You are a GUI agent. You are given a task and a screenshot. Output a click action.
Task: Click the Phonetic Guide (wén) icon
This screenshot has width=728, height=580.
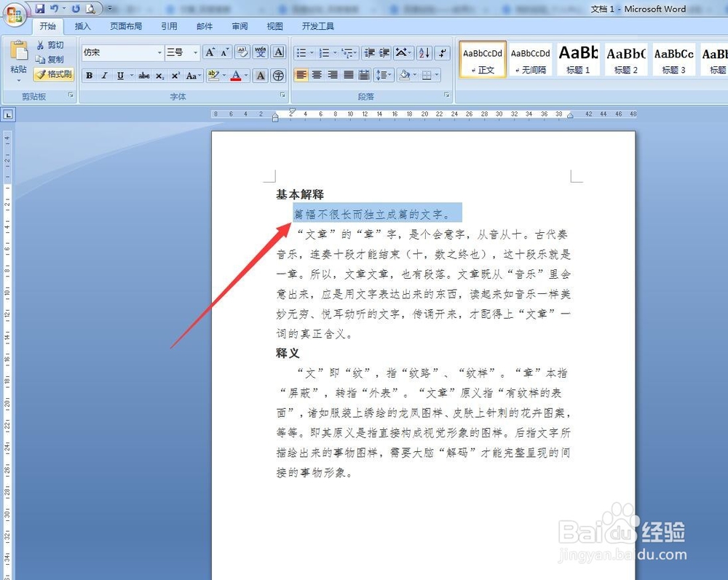coord(261,52)
